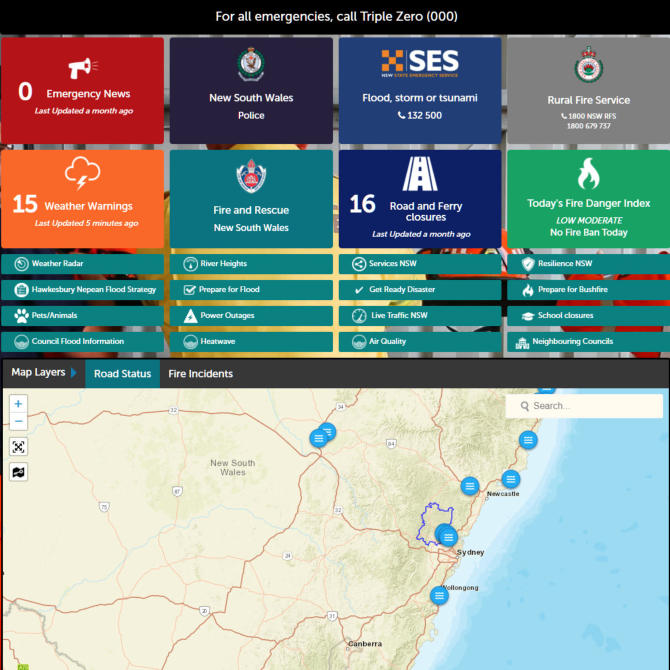Click the map Search field
The image size is (670, 670).
pyautogui.click(x=584, y=406)
